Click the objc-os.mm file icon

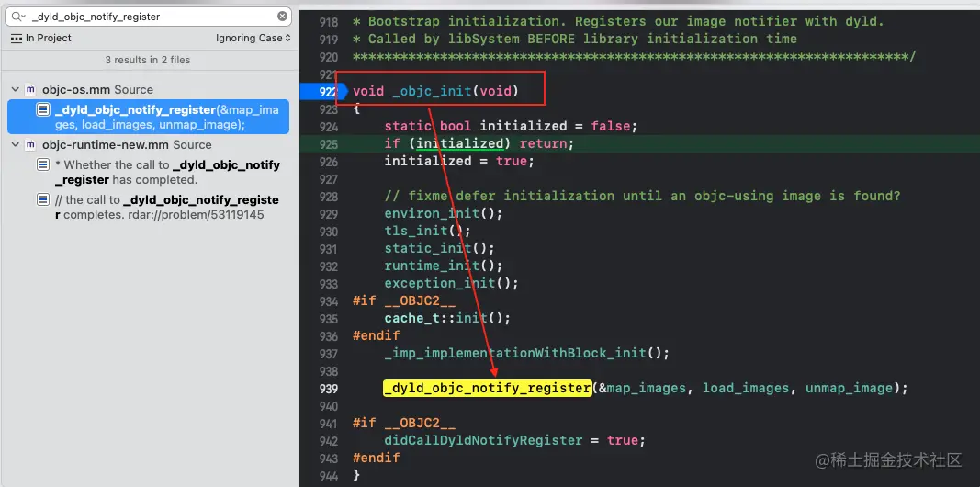(x=30, y=89)
